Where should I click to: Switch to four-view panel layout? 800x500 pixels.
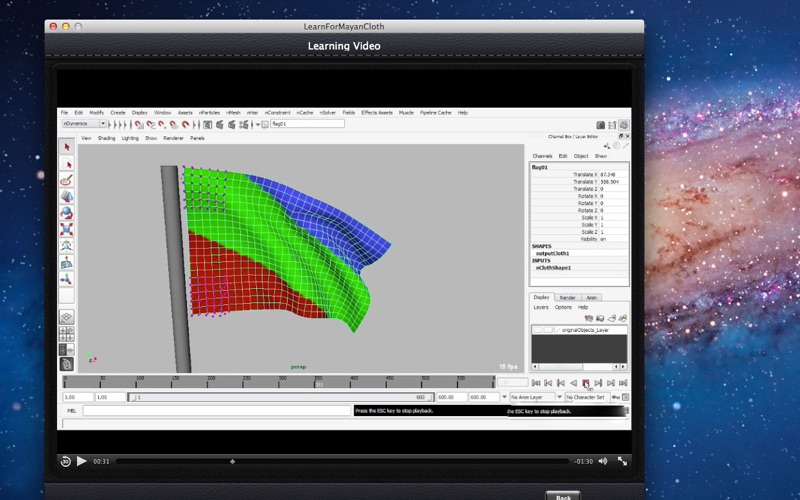click(66, 334)
